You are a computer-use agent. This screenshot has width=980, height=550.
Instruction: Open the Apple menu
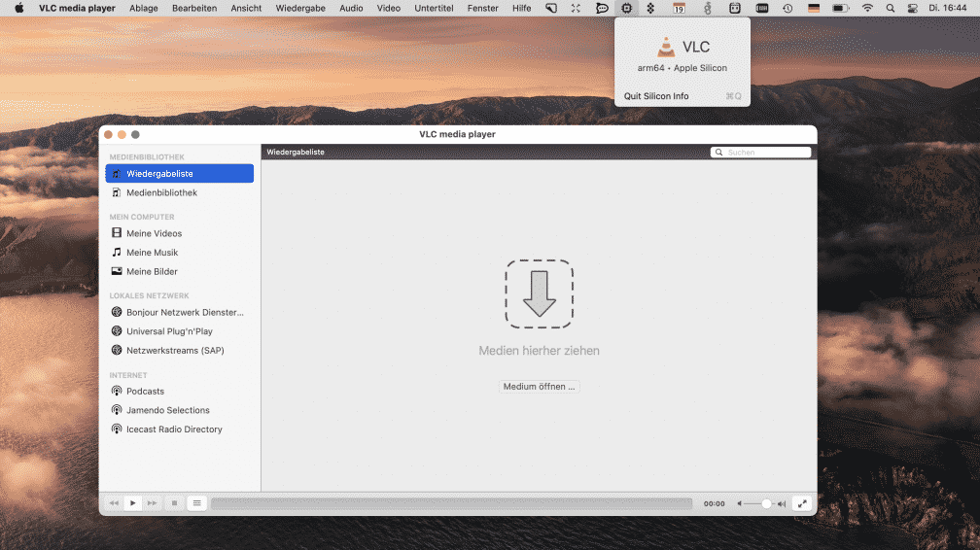(x=19, y=8)
